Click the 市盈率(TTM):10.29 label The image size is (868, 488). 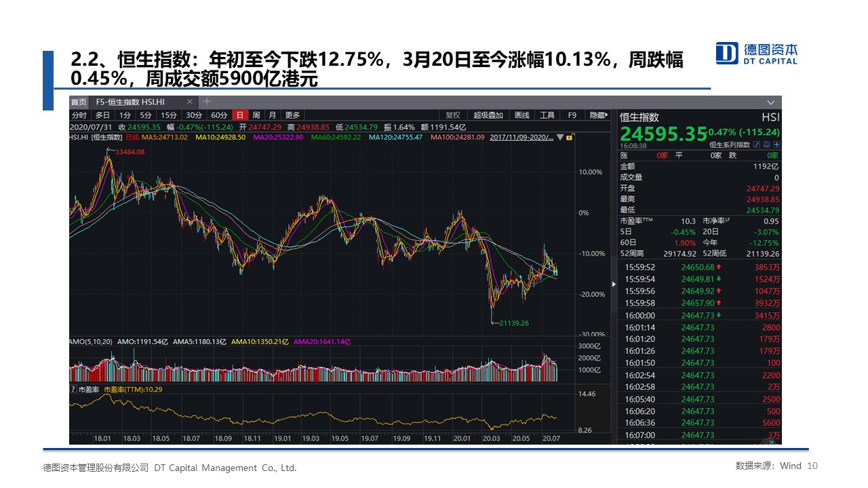pyautogui.click(x=134, y=390)
